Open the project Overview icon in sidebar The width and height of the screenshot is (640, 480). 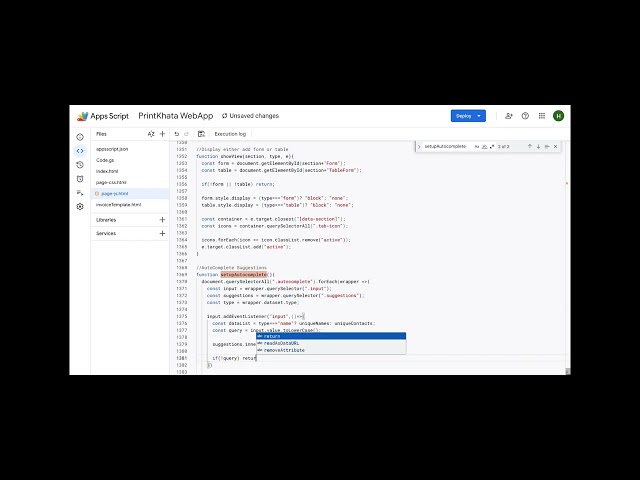click(80, 137)
